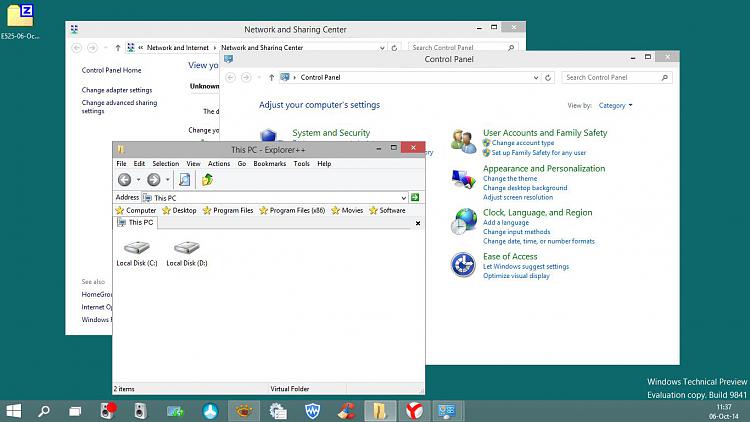The image size is (750, 422).
Task: Click the Program Files (x86) bookmark
Action: (x=292, y=211)
